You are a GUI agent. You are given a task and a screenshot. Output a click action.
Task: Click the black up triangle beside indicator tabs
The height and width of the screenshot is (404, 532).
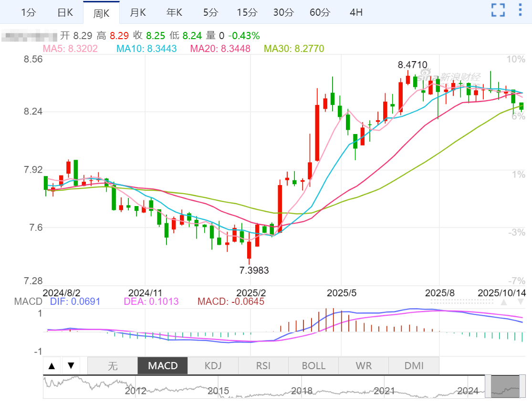(52, 366)
